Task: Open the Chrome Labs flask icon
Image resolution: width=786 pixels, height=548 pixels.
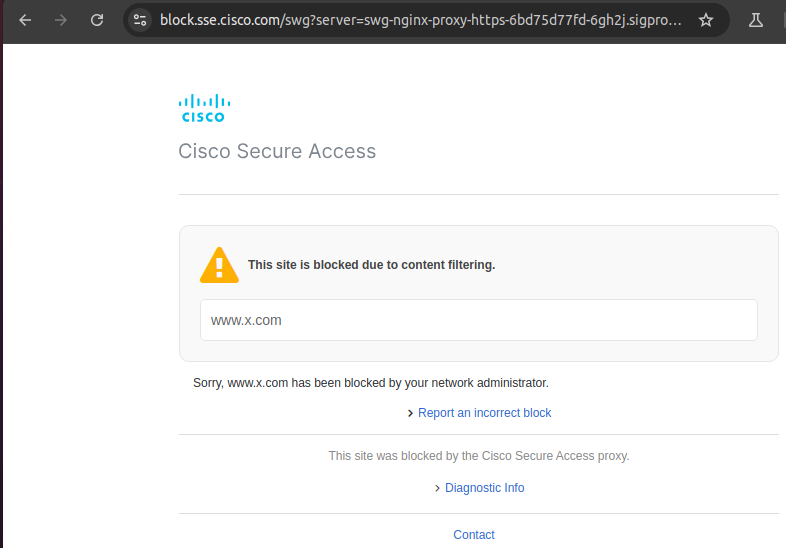Action: 756,20
